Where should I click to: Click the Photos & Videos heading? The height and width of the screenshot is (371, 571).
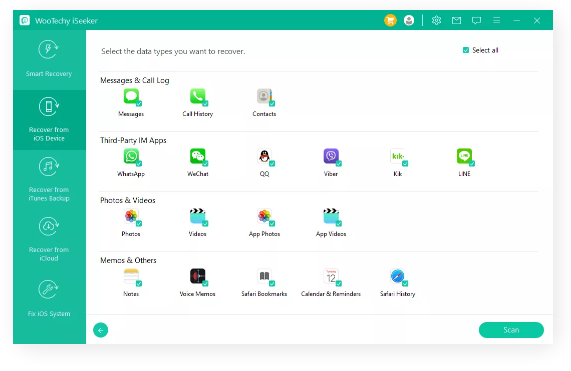coord(128,200)
